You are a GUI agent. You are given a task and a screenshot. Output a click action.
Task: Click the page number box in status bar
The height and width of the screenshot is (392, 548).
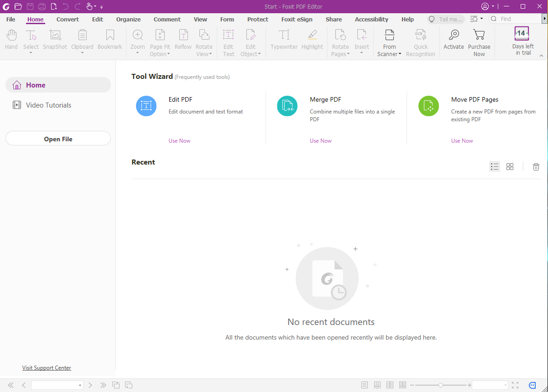coord(57,385)
